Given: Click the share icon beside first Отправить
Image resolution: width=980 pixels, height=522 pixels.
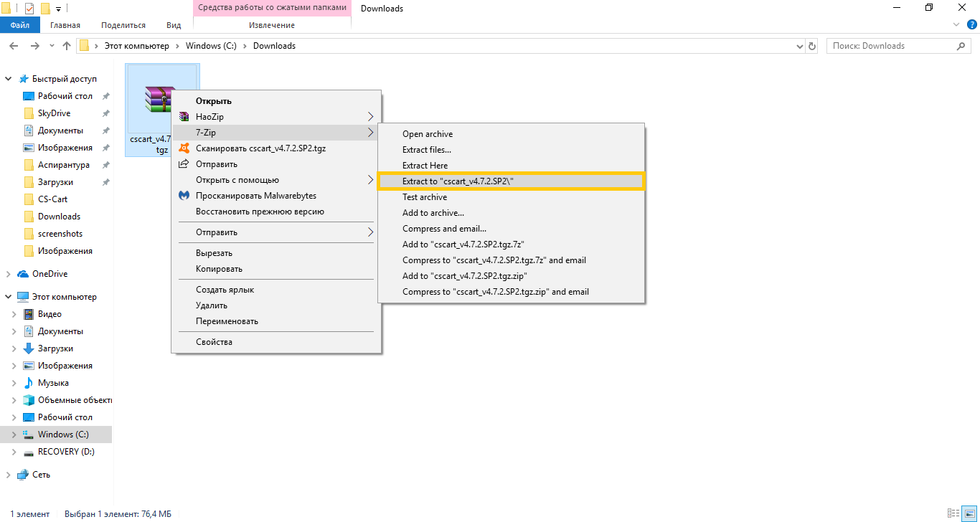Looking at the screenshot, I should tap(184, 164).
